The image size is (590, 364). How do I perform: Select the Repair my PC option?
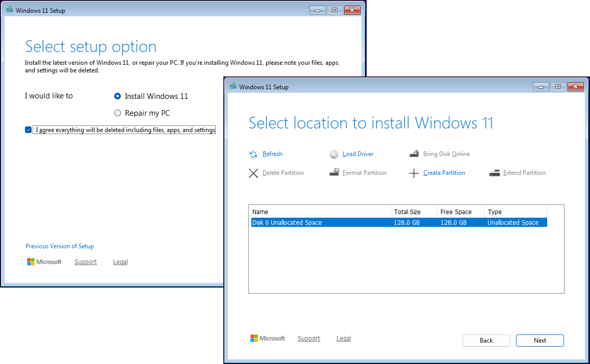117,113
